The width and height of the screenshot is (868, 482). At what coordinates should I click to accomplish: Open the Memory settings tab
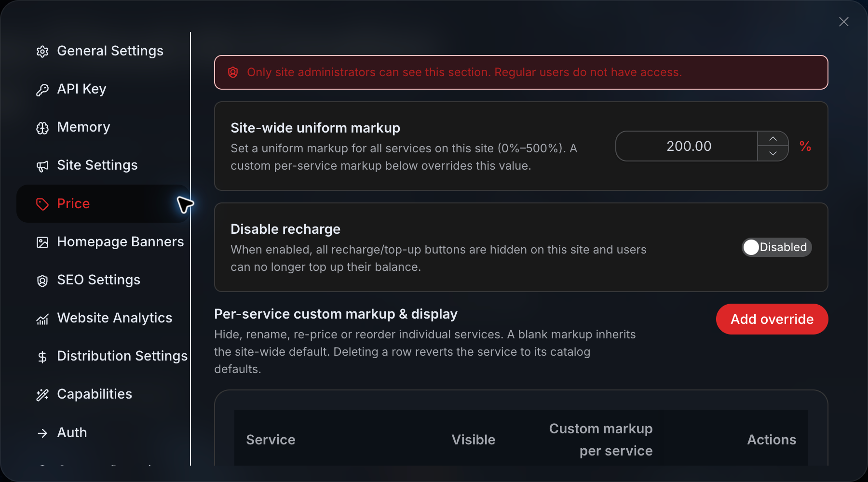click(x=103, y=127)
